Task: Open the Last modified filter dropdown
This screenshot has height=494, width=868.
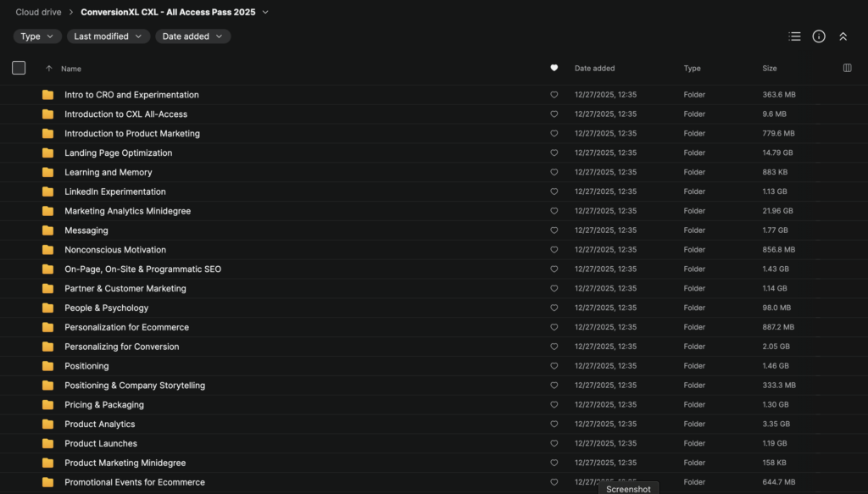Action: pyautogui.click(x=108, y=36)
